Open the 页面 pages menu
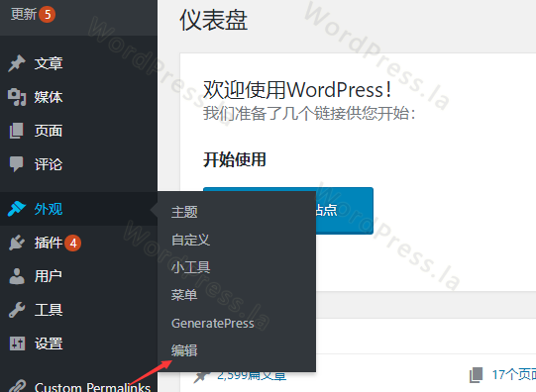 coord(49,131)
